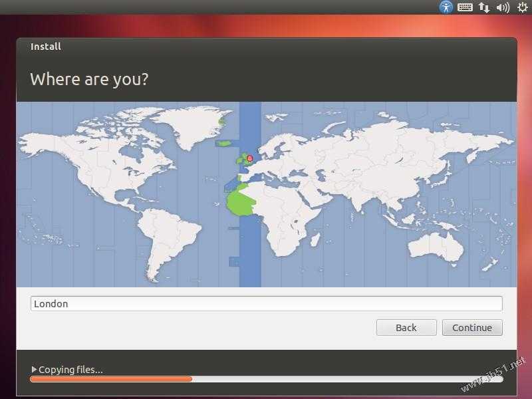Open the keyboard layout indicator
Image resolution: width=532 pixels, height=399 pixels.
465,7
